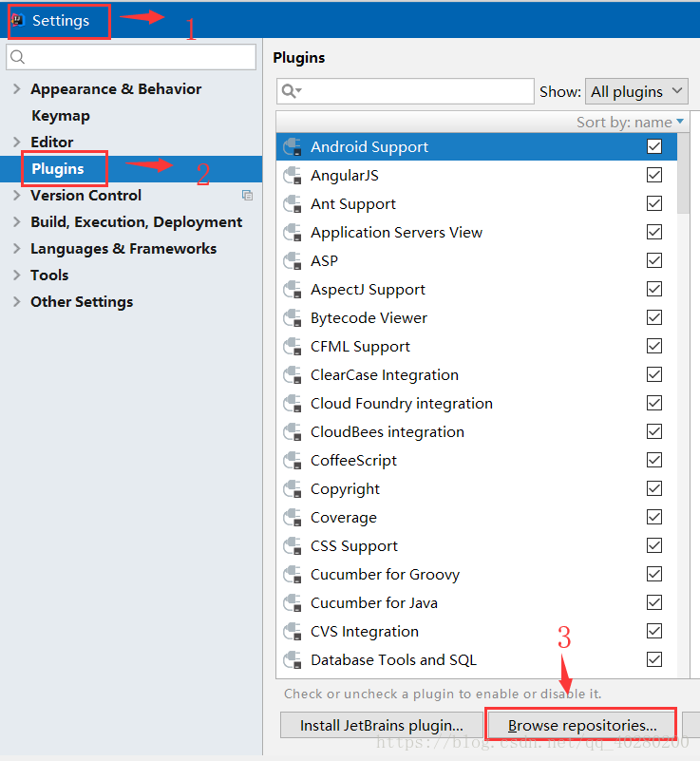The image size is (700, 761).
Task: Expand Build, Execution, Deployment node
Action: pos(17,221)
